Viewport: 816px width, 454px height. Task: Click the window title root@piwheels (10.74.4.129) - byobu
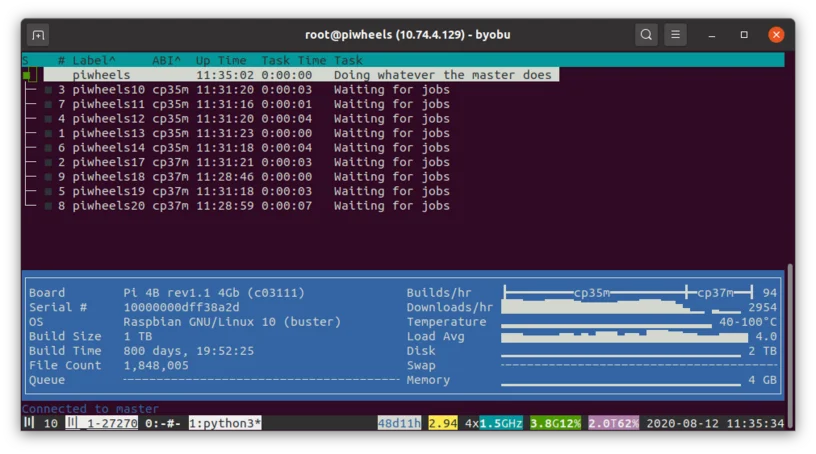407,35
